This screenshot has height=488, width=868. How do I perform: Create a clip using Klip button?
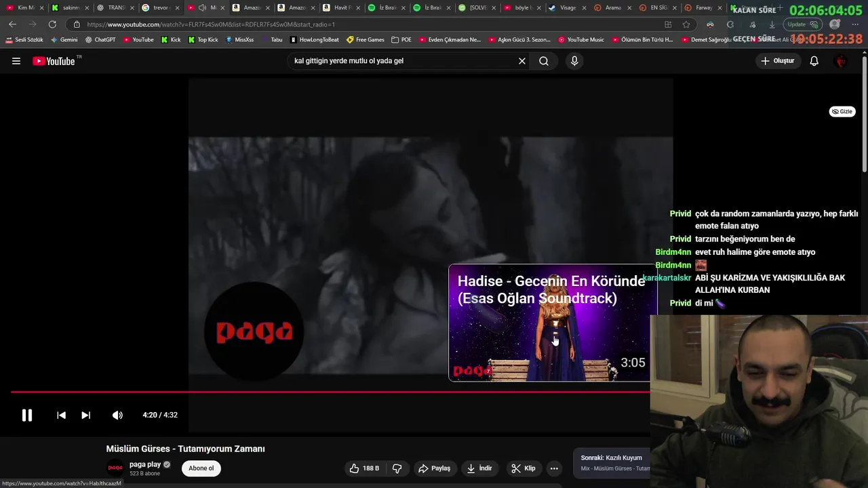524,468
